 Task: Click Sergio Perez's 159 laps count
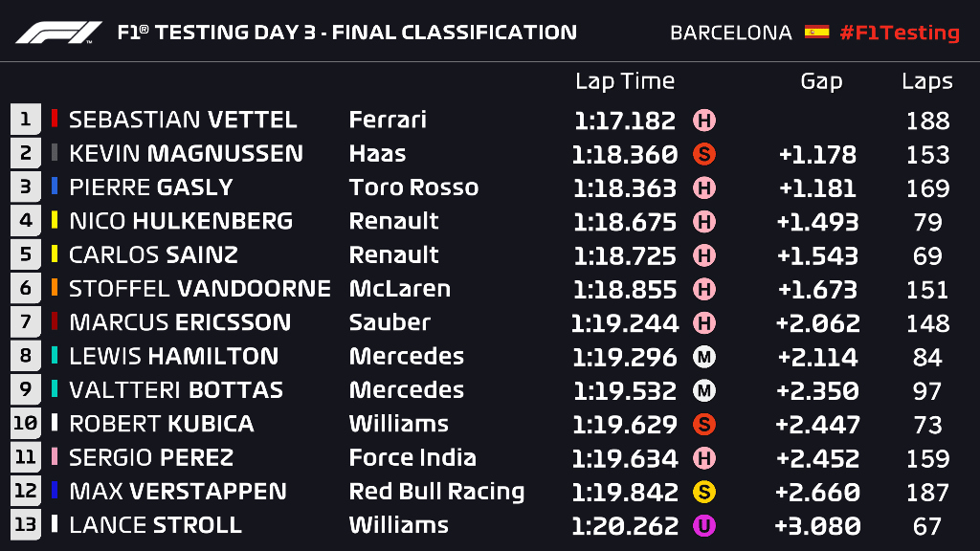[926, 458]
